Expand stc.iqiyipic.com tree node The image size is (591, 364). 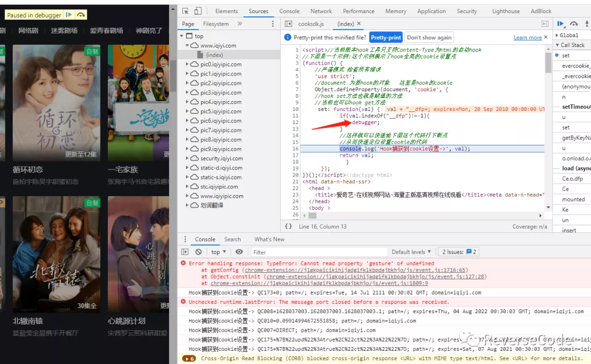[x=187, y=186]
